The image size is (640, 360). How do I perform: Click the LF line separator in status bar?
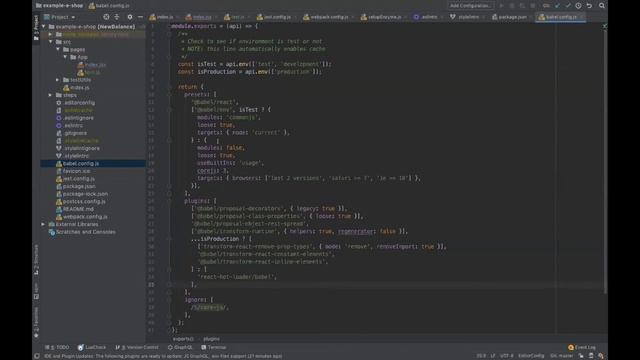(493, 356)
